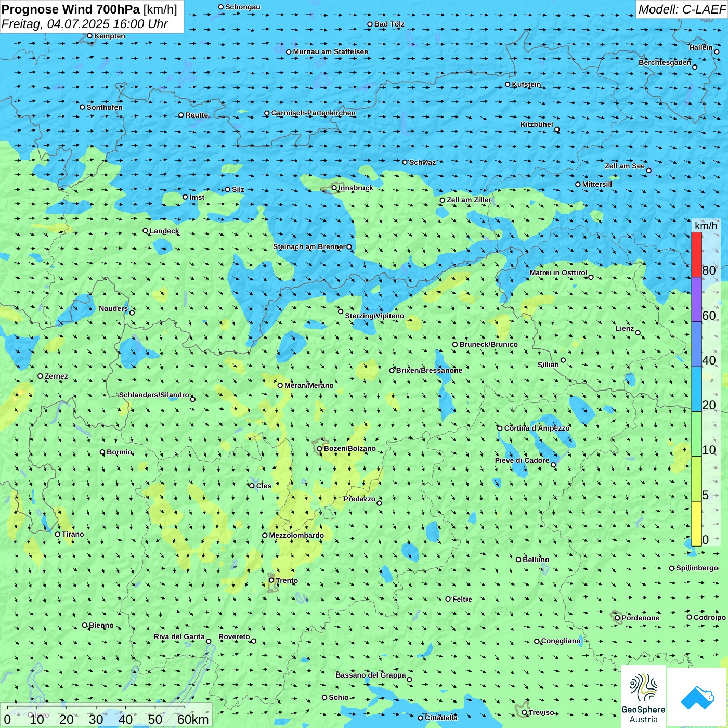
Task: Click the Bassano del Grappa label
Action: click(x=371, y=675)
